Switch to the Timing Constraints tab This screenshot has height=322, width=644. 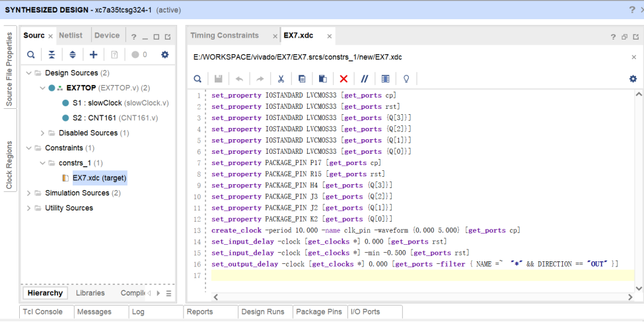pos(224,36)
